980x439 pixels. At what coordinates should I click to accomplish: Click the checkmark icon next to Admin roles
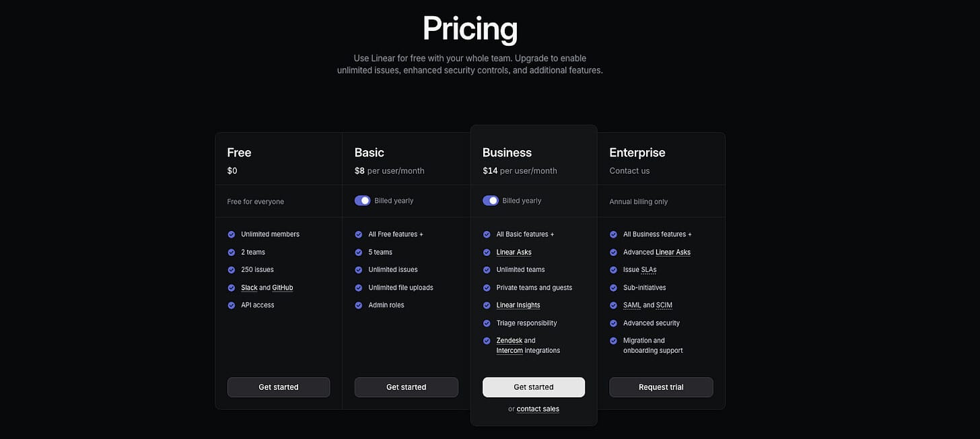(x=359, y=305)
